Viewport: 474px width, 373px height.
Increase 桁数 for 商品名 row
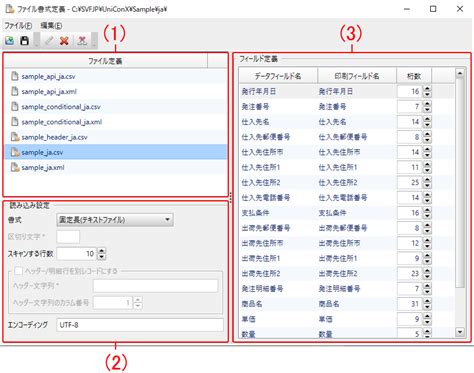coord(427,301)
